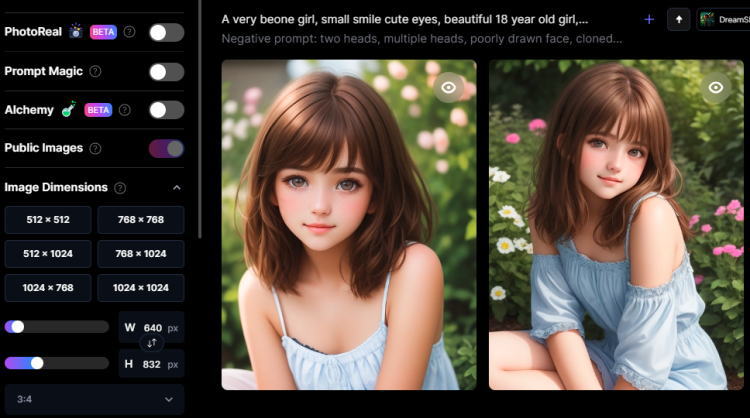Choose the 768 × 1024 dimension preset
The height and width of the screenshot is (418, 750).
click(141, 254)
